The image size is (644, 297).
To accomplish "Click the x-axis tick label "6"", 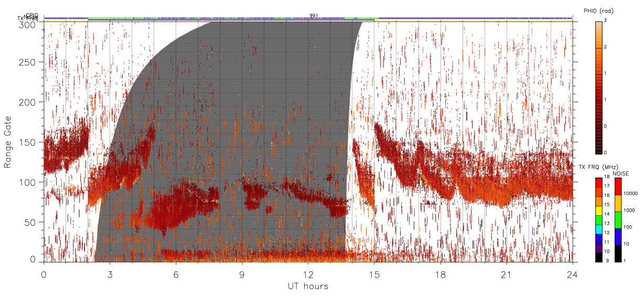I will [176, 274].
